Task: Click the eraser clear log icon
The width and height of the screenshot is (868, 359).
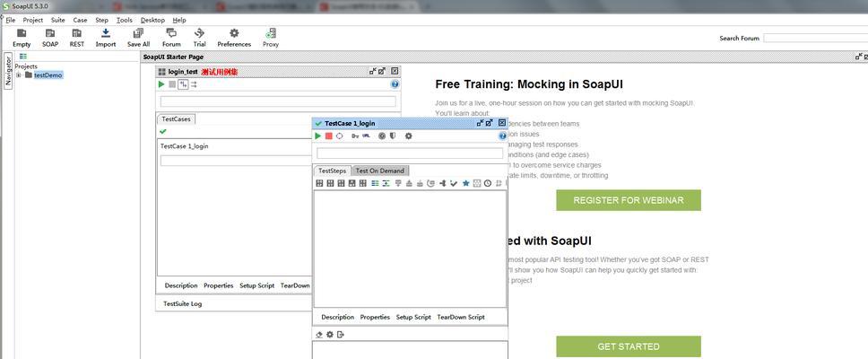Action: (319, 335)
